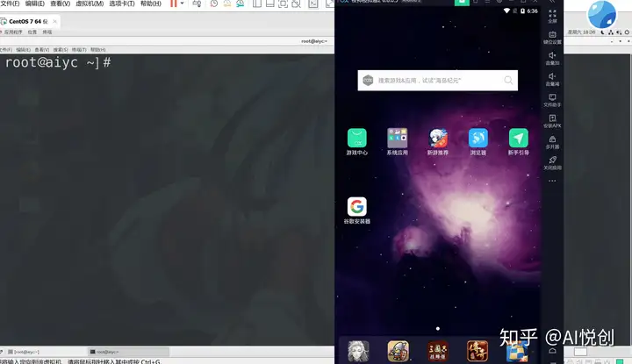Viewport: 632px width, 364px height.
Task: Click 全屏 fullscreen in emulator sidebar
Action: click(x=553, y=16)
